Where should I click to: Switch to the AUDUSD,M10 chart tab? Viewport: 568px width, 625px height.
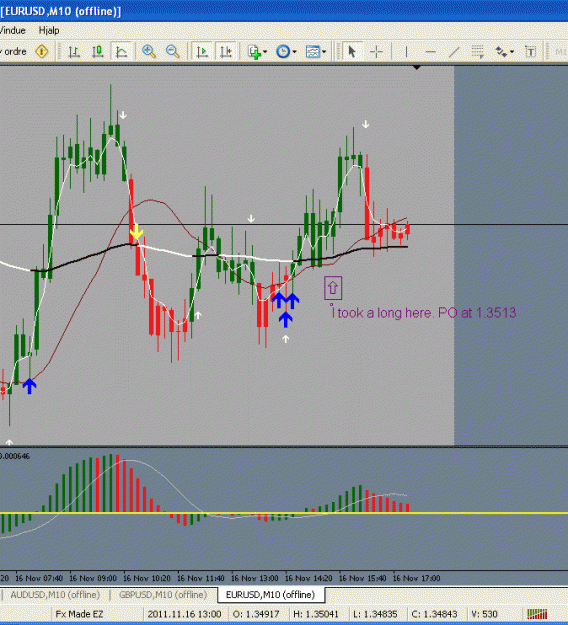pos(55,595)
